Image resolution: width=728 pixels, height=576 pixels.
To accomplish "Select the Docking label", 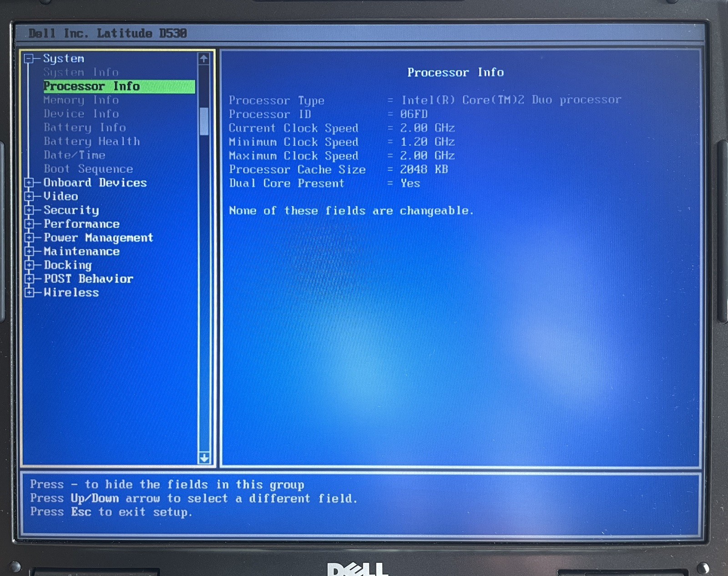I will 67,265.
